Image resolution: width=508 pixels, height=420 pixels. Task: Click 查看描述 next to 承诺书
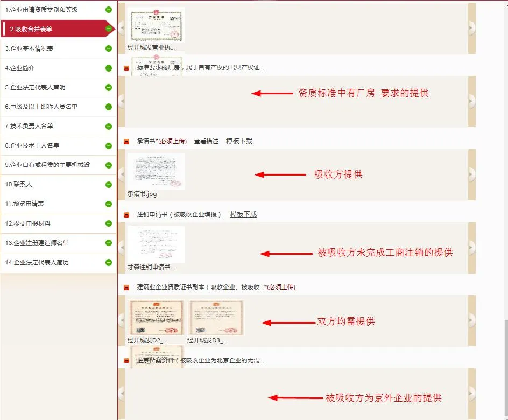tap(206, 141)
